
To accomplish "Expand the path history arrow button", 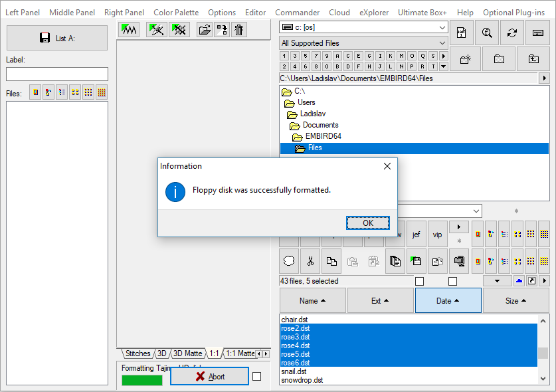I will [x=545, y=78].
